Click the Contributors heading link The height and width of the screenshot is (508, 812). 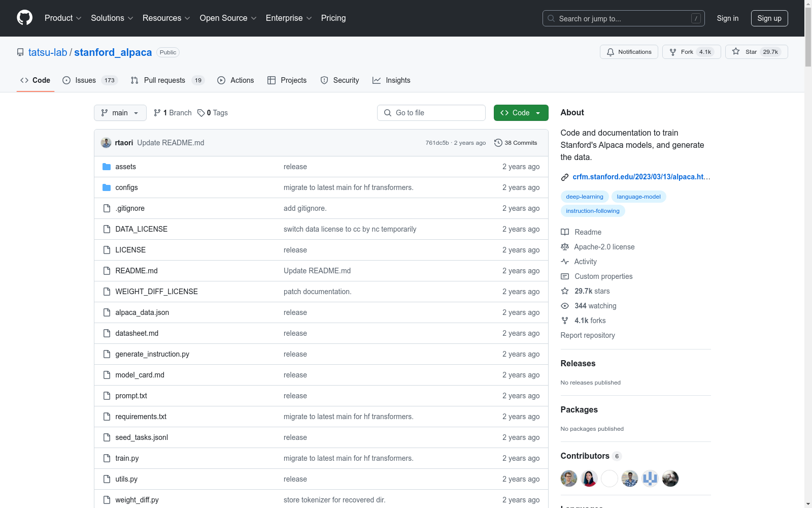pos(591,456)
